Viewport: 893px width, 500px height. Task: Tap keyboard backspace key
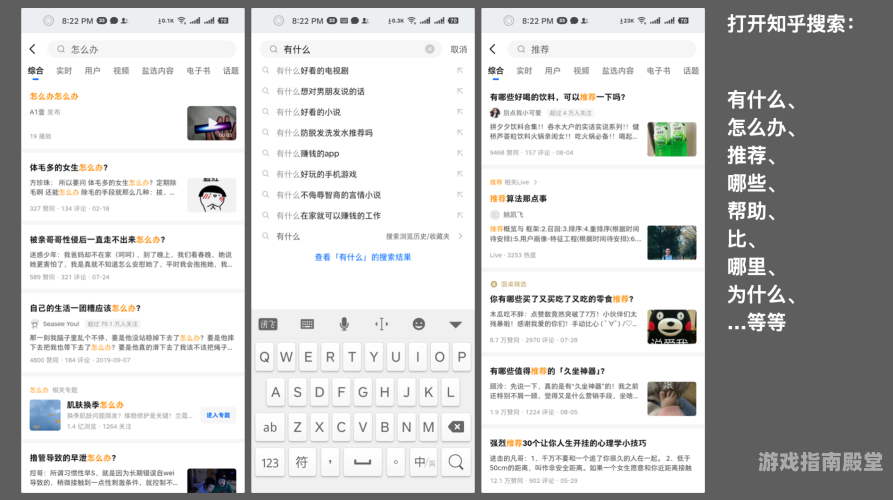(456, 427)
